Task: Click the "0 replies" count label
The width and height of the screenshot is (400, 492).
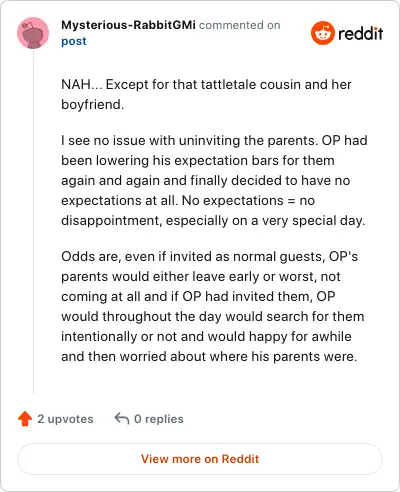Action: 159,419
